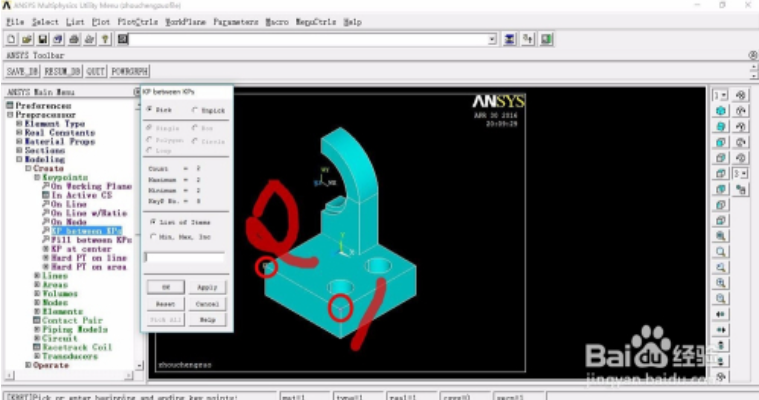The image size is (759, 400).
Task: Activate the Box Zoom icon
Action: (x=721, y=252)
